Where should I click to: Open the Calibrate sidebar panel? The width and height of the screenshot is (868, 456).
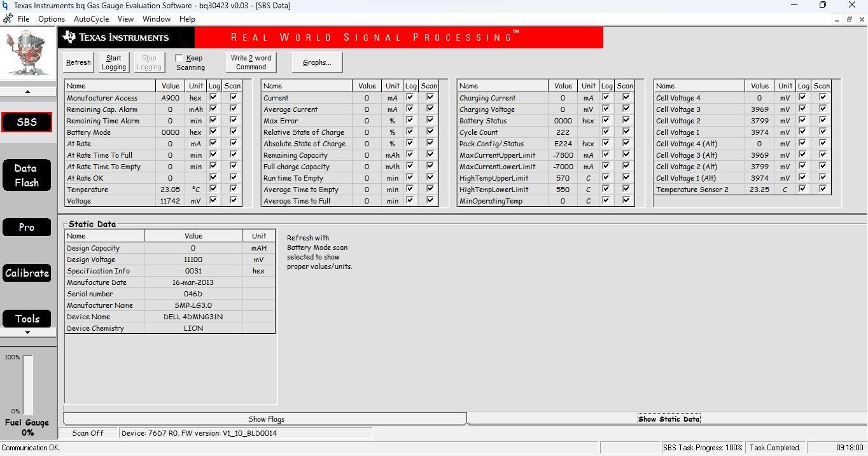[x=27, y=273]
